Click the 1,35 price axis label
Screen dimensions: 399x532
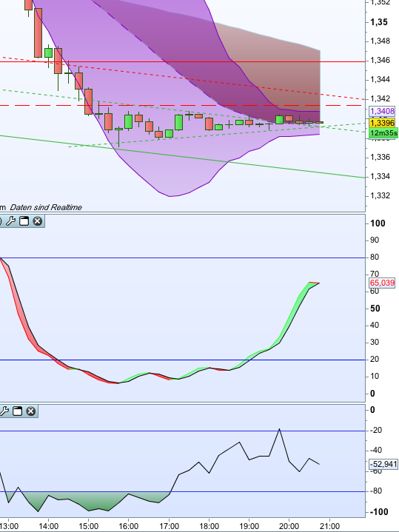379,22
